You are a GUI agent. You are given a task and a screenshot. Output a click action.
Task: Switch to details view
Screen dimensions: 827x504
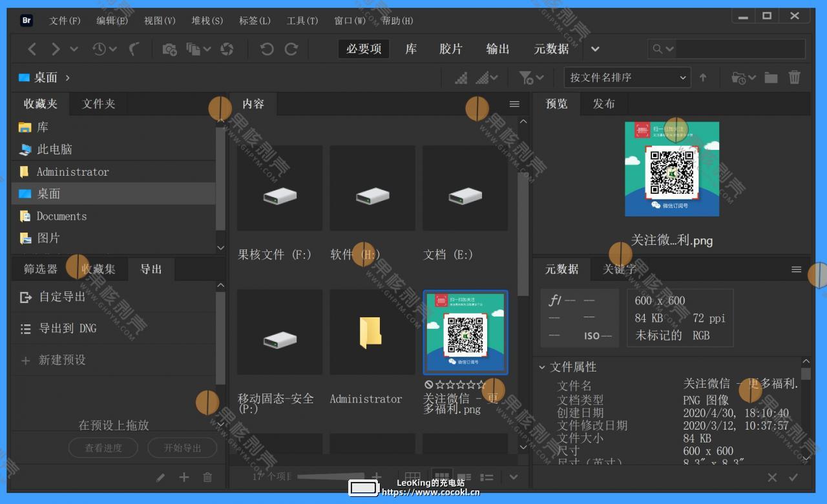pyautogui.click(x=464, y=478)
